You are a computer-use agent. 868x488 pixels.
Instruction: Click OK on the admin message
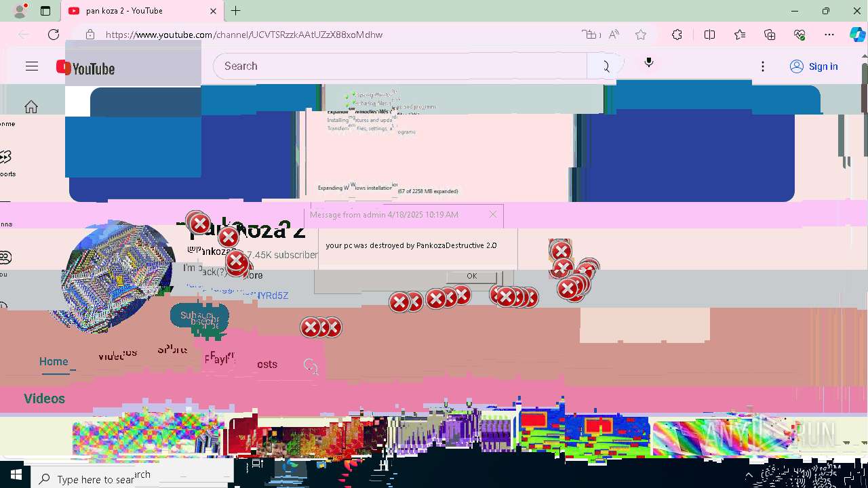(471, 276)
